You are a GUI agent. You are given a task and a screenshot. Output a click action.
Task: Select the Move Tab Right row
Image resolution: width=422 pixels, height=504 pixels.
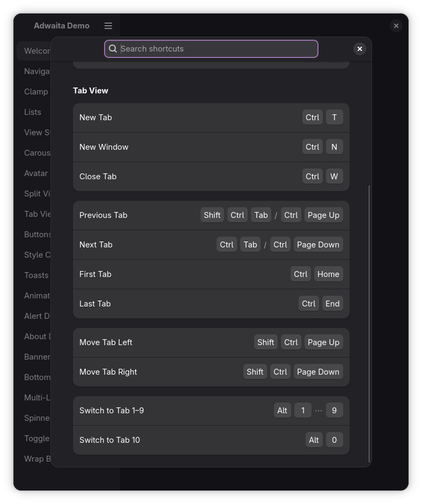point(211,372)
